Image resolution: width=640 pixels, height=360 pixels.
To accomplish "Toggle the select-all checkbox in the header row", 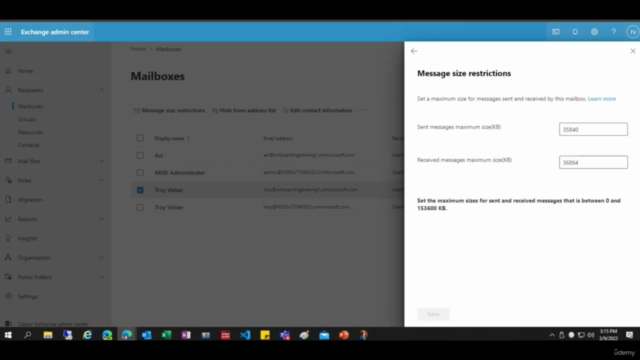I will click(140, 138).
